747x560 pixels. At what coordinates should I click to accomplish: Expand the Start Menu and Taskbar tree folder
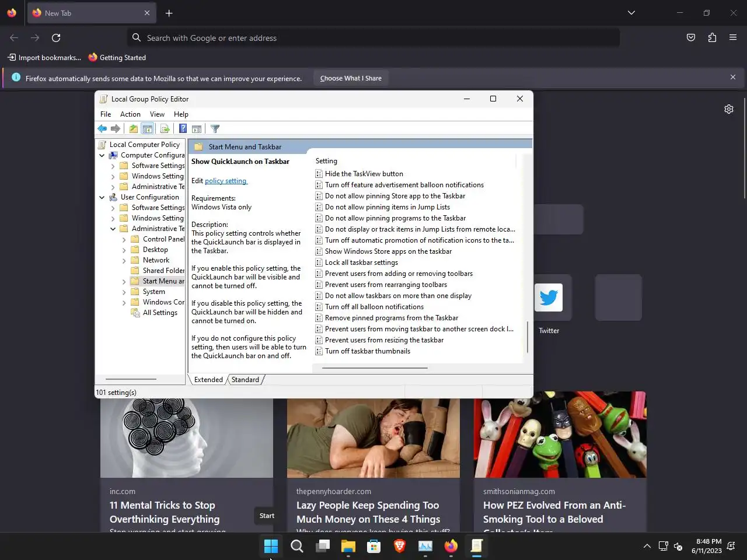124,281
